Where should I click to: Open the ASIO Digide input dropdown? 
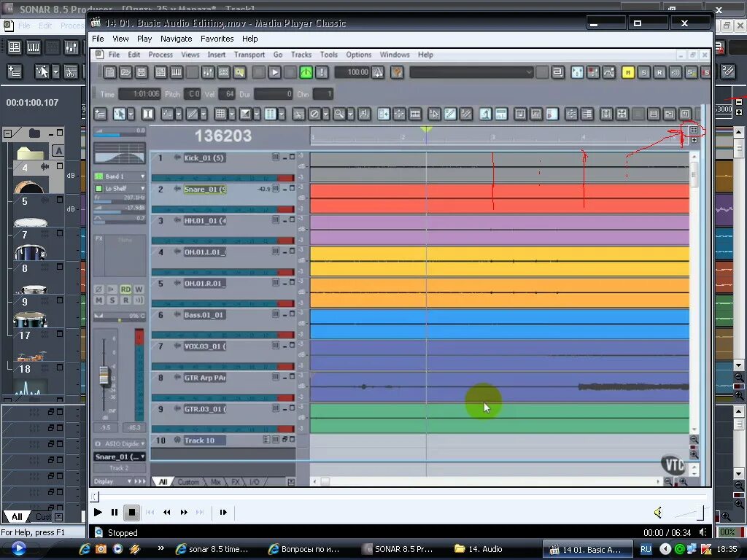coord(120,443)
